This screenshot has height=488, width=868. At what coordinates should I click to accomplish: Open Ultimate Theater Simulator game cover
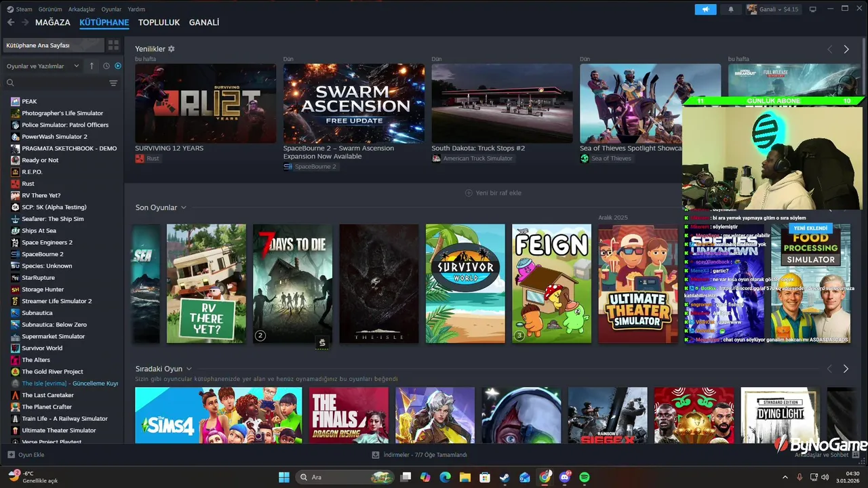tap(638, 283)
